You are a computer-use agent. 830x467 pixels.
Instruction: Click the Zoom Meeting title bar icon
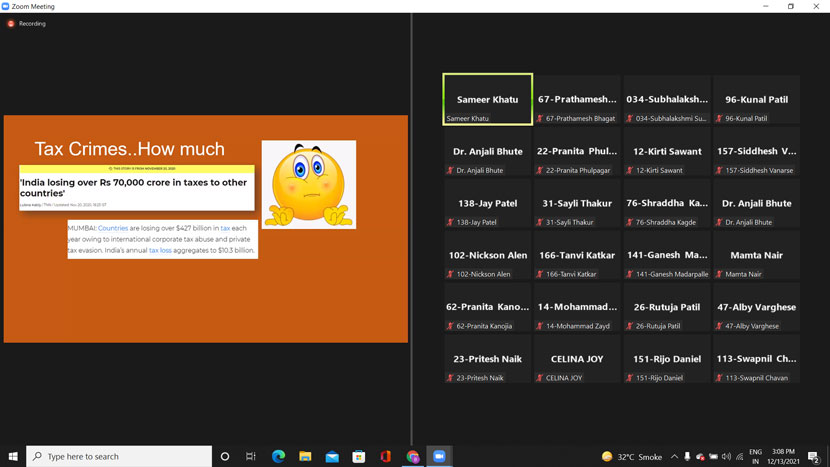[x=5, y=6]
